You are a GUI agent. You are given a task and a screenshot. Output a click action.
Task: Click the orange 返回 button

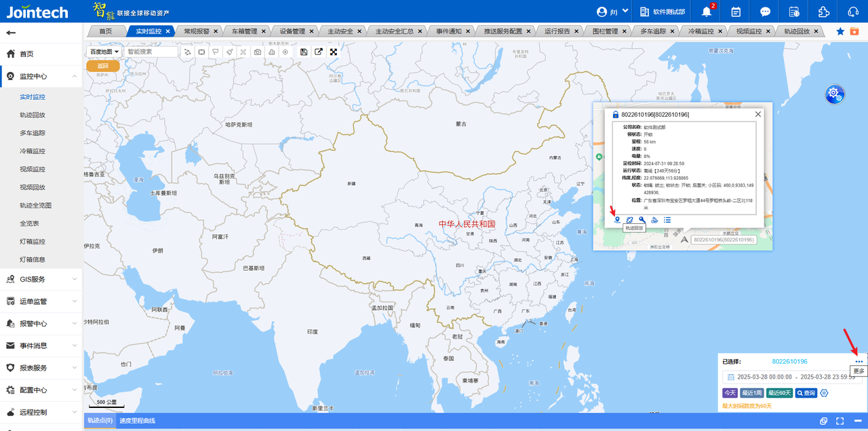pos(103,66)
